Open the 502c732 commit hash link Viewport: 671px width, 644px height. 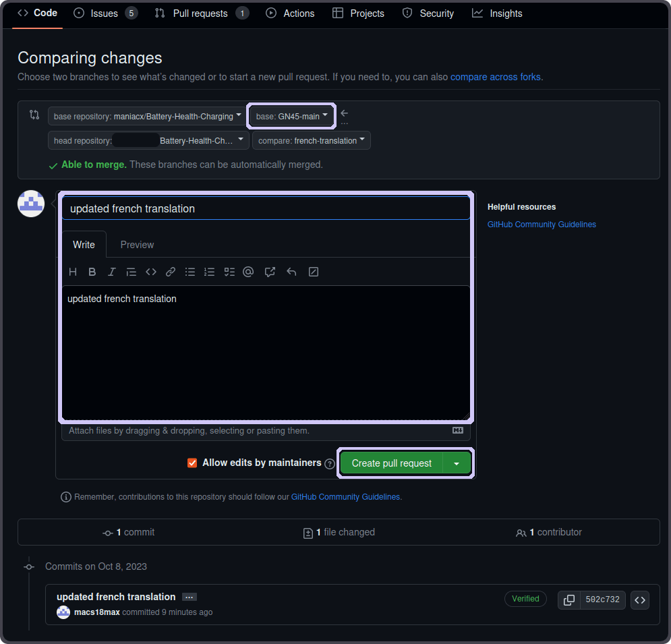point(602,600)
